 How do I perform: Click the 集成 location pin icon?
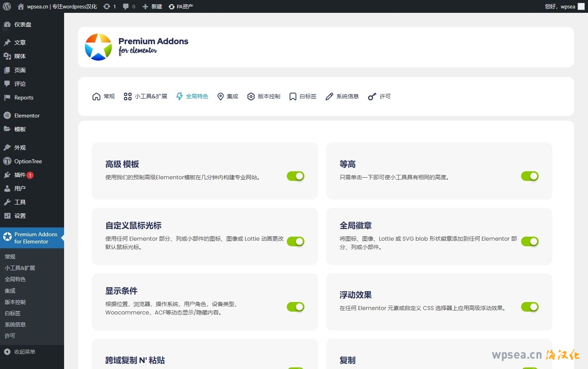click(220, 97)
